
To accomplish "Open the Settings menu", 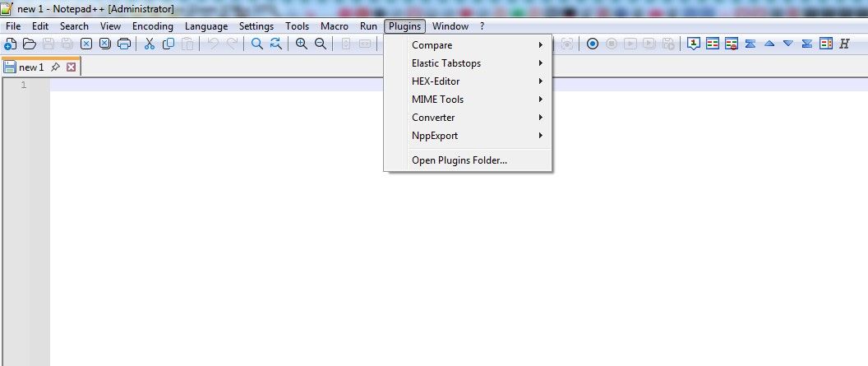I will [256, 26].
